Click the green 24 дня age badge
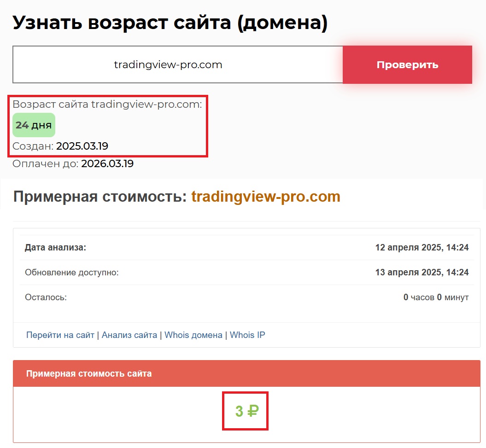Viewport: 486px width, 448px height. click(x=34, y=125)
